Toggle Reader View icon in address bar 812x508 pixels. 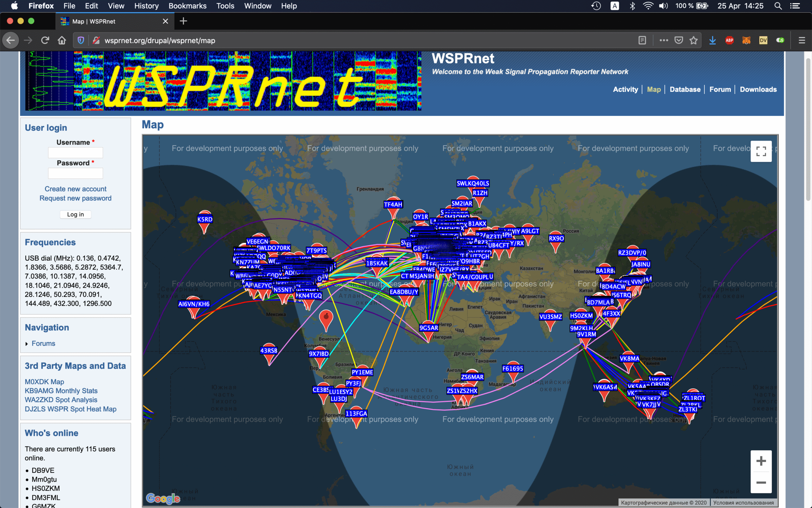coord(642,40)
